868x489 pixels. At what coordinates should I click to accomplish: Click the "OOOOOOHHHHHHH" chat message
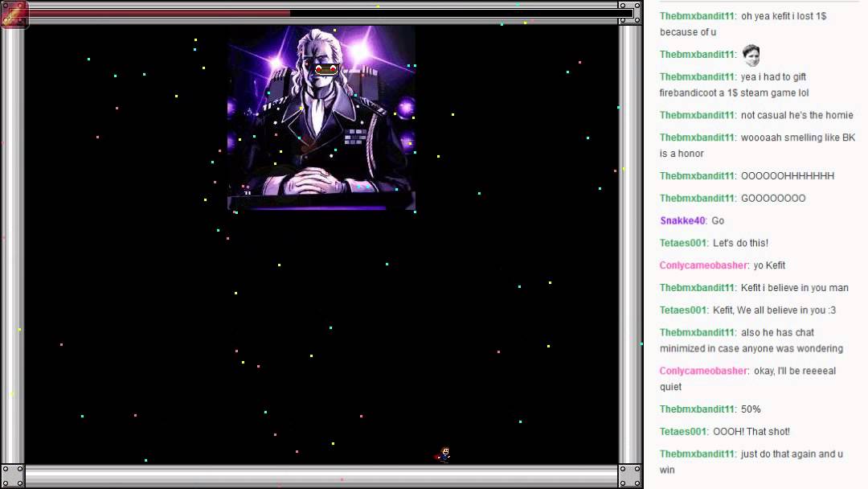pos(787,175)
